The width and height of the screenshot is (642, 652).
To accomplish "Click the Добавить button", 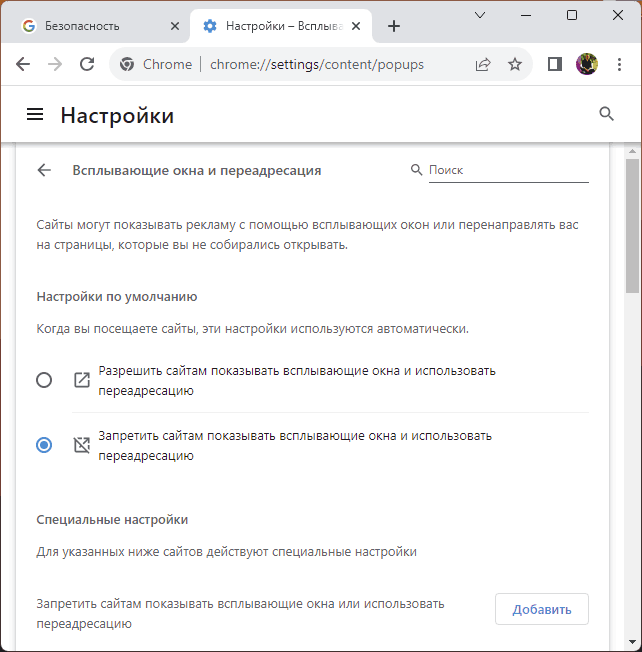I will [542, 609].
